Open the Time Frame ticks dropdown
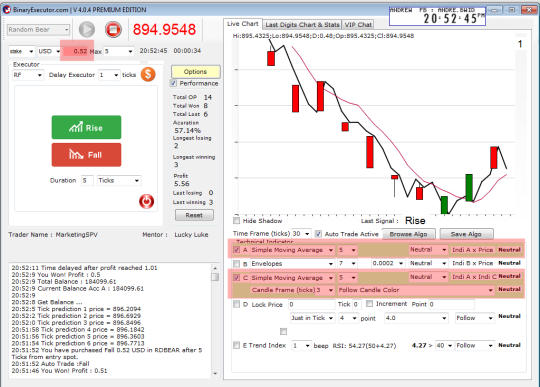This screenshot has height=387, width=540. pos(301,234)
